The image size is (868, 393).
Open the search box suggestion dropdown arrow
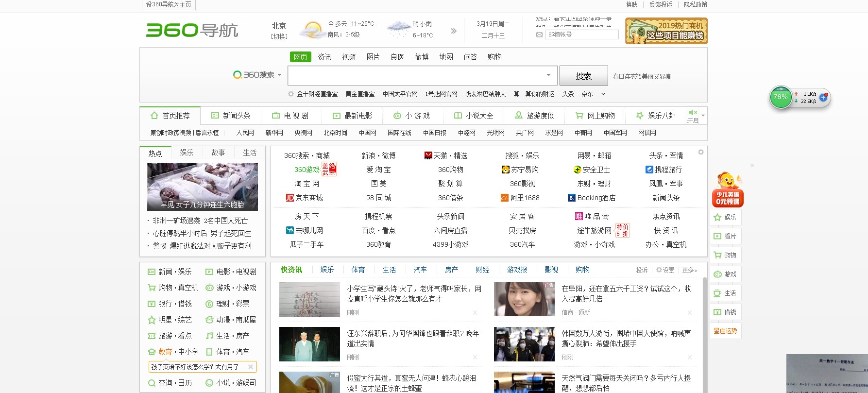click(x=548, y=75)
